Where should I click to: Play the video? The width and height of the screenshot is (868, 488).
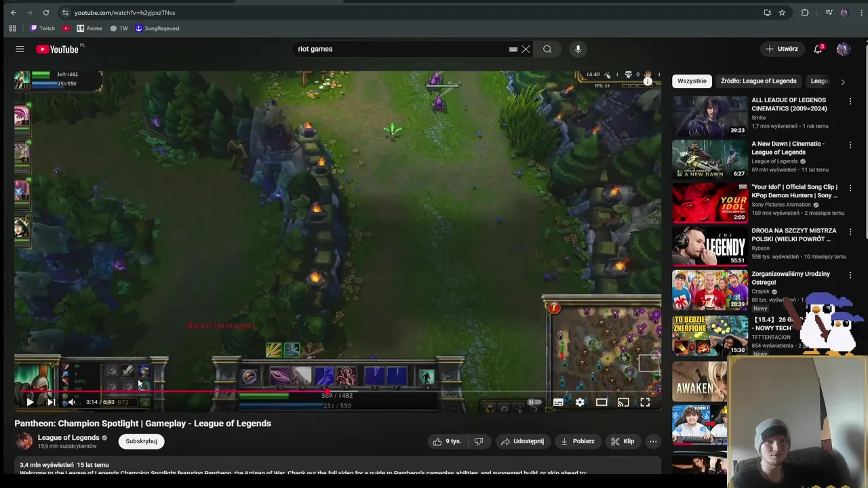tap(30, 402)
